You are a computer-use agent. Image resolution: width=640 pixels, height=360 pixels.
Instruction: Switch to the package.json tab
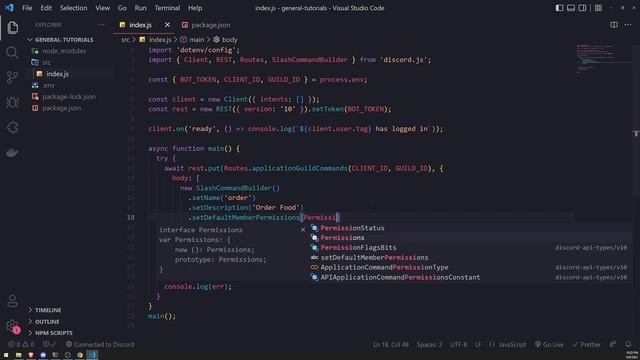pyautogui.click(x=206, y=25)
